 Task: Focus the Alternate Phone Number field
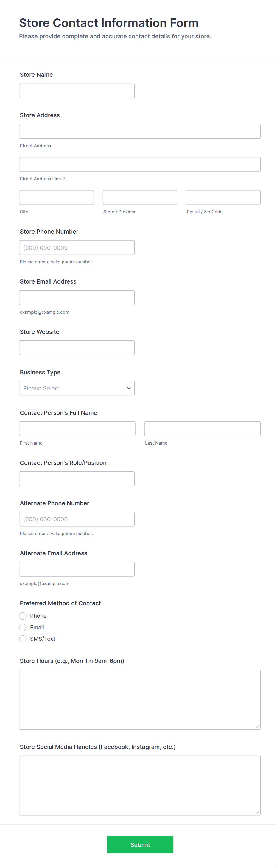[77, 519]
